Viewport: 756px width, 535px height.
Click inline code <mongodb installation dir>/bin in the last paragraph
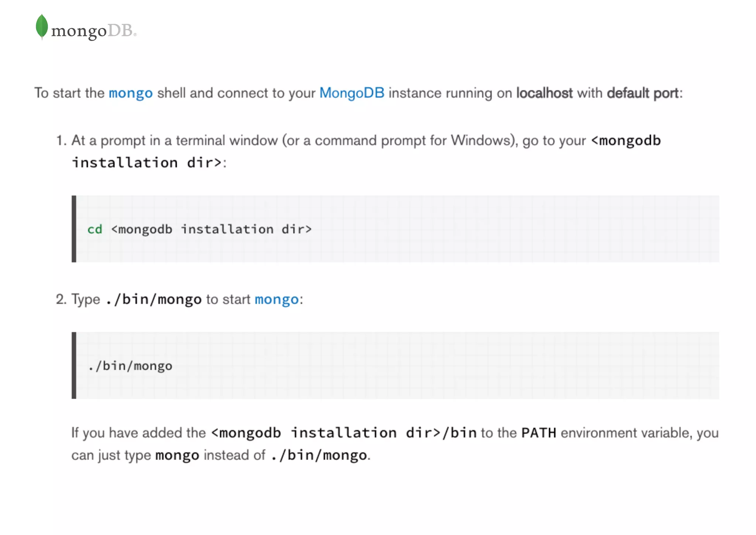point(344,433)
